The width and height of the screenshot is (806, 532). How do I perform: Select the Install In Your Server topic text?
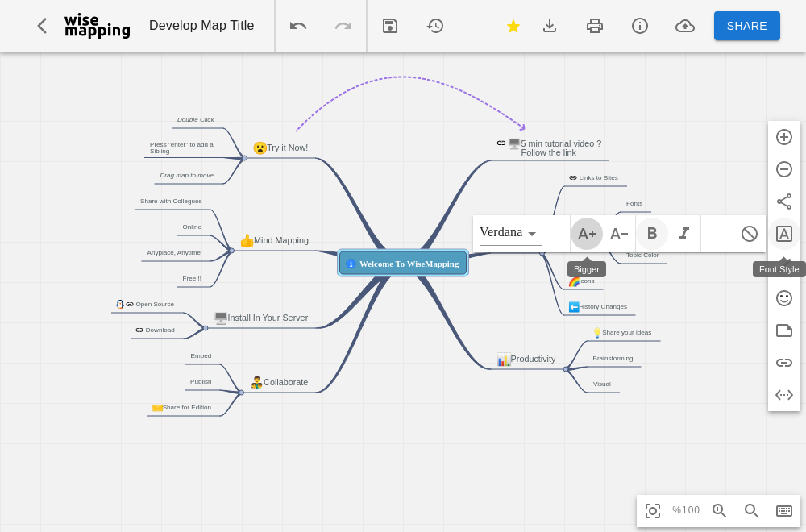coord(268,318)
